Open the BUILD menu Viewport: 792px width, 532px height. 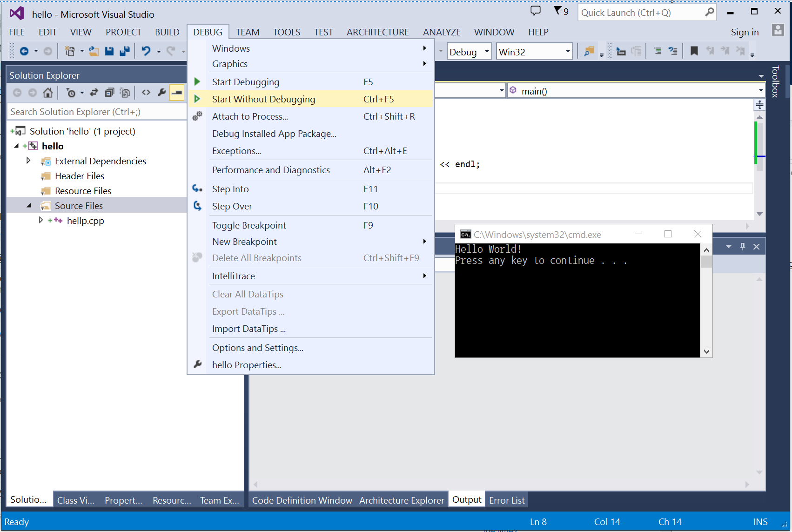click(x=167, y=32)
